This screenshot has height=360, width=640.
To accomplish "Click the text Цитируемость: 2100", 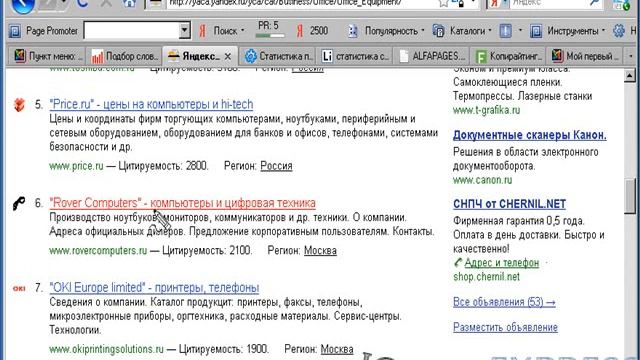I will pos(207,251).
